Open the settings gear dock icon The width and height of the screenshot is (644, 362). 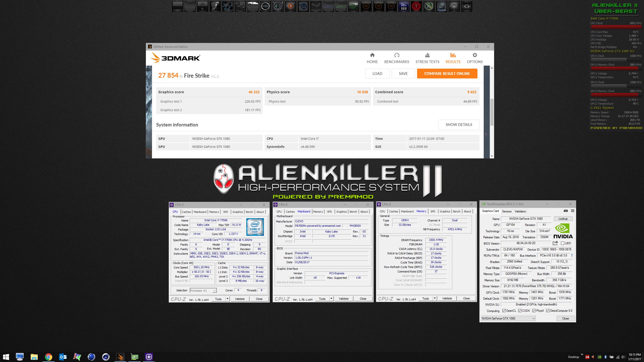click(x=454, y=7)
